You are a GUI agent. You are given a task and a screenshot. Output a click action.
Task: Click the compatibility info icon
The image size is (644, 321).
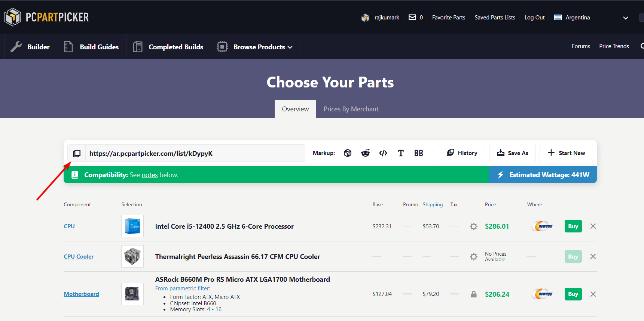tap(75, 175)
